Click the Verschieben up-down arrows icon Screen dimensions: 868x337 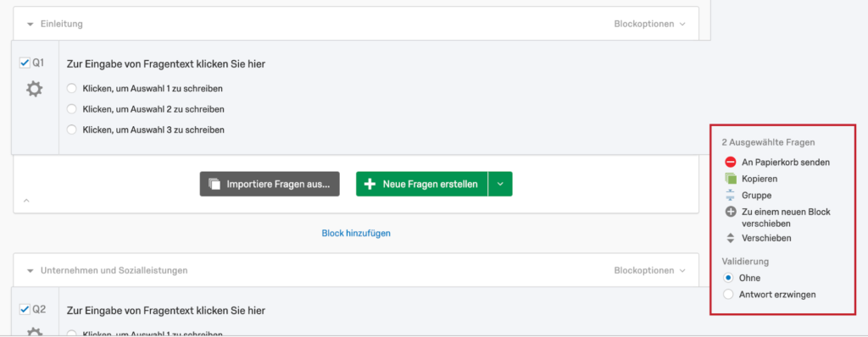pos(730,239)
